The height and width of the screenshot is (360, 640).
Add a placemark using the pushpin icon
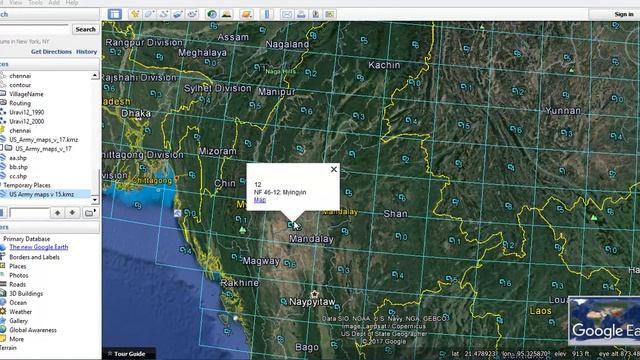[135, 14]
